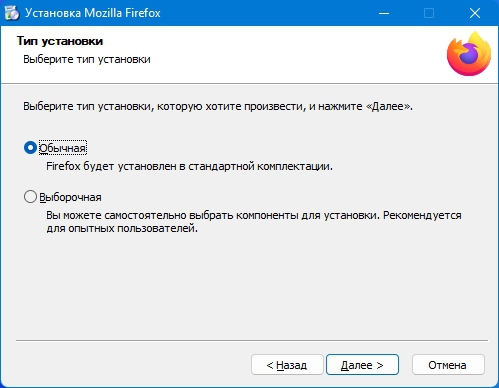Select the Обычная radio button circle
This screenshot has width=499, height=388.
30,148
